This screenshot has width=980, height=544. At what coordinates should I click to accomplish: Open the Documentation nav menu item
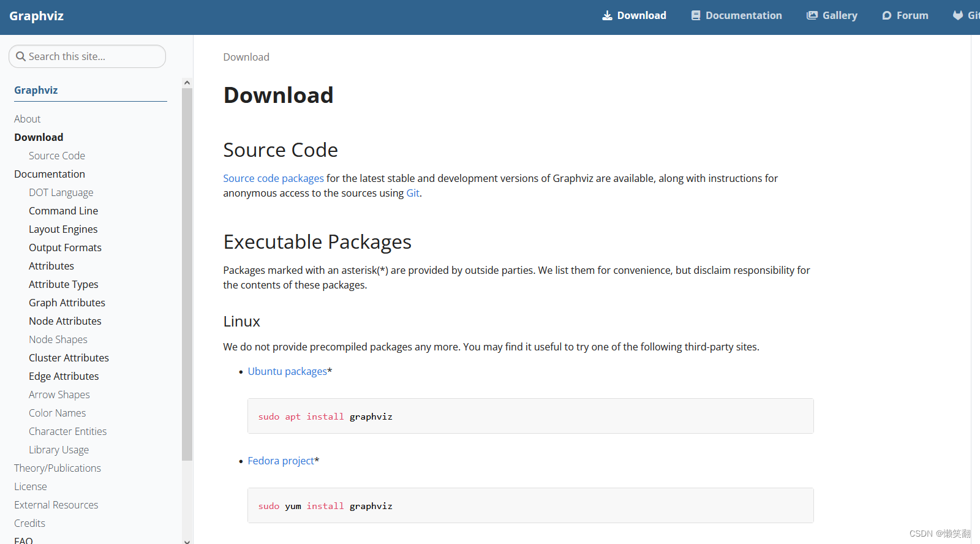(x=737, y=16)
